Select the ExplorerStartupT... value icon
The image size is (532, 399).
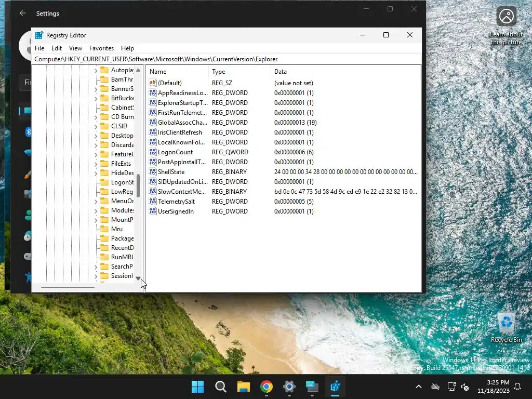[x=153, y=102]
